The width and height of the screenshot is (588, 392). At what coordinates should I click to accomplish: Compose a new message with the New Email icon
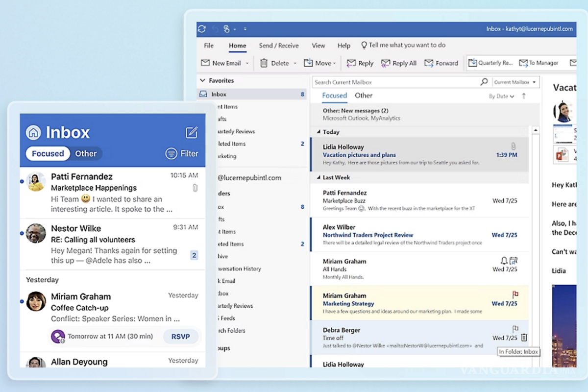[206, 63]
